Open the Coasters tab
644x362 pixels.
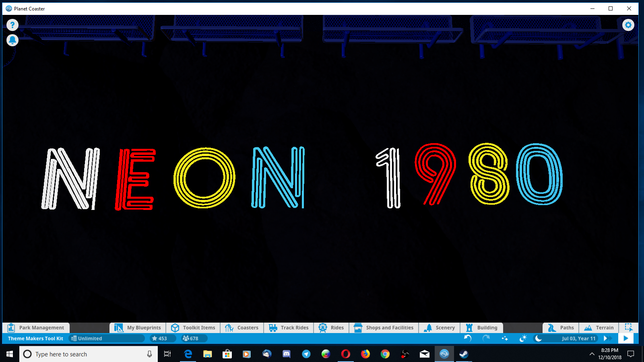click(242, 328)
